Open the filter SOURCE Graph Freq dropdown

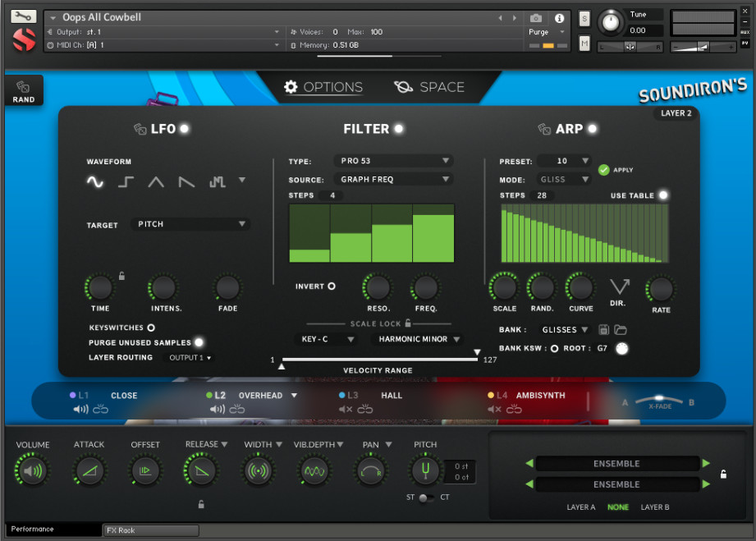[x=393, y=179]
